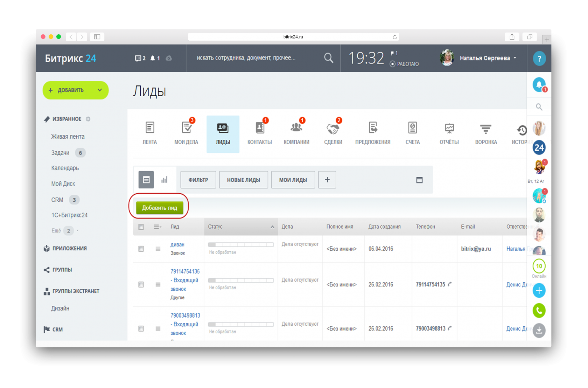Open the Отчёты section
588x388 pixels.
click(449, 133)
